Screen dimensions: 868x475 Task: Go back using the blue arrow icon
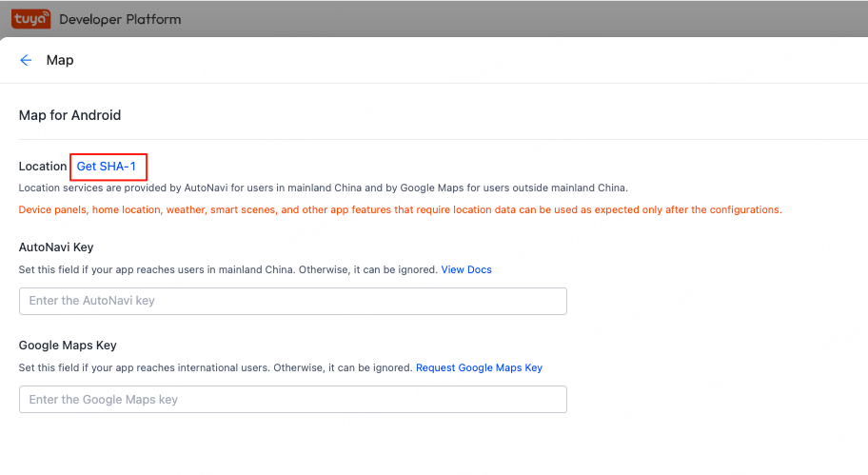(26, 60)
